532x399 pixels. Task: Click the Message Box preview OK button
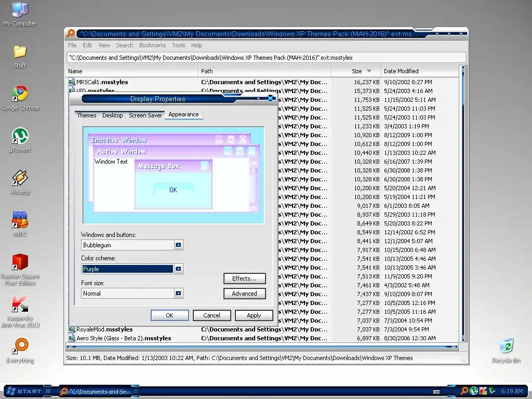coord(174,190)
